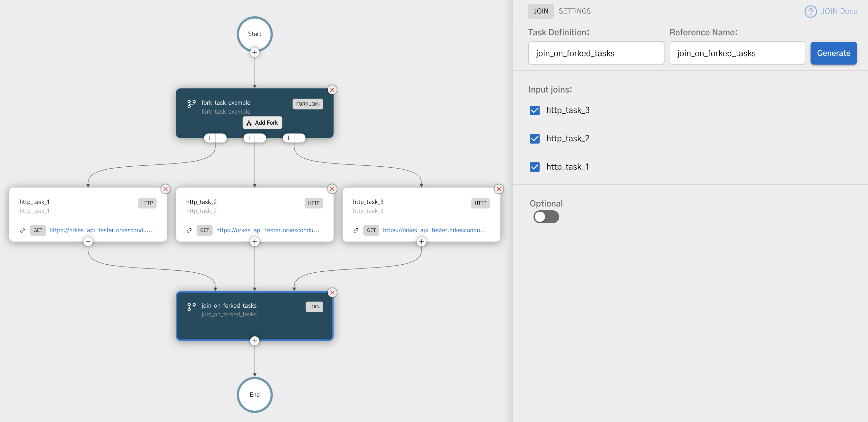The height and width of the screenshot is (422, 868).
Task: Select the JOIN tab
Action: (x=541, y=11)
